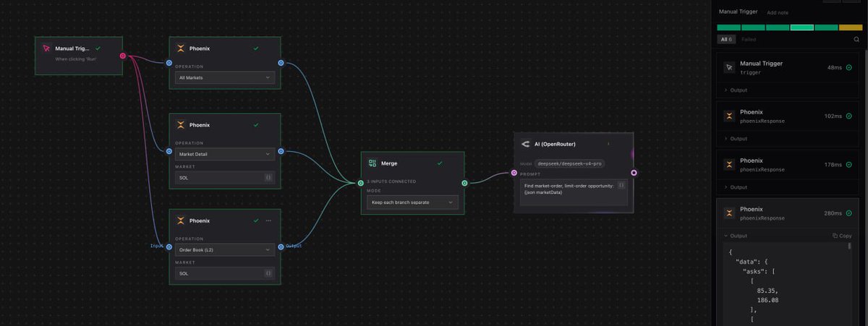Click the AI prompt text box
The height and width of the screenshot is (326, 868).
coord(574,192)
